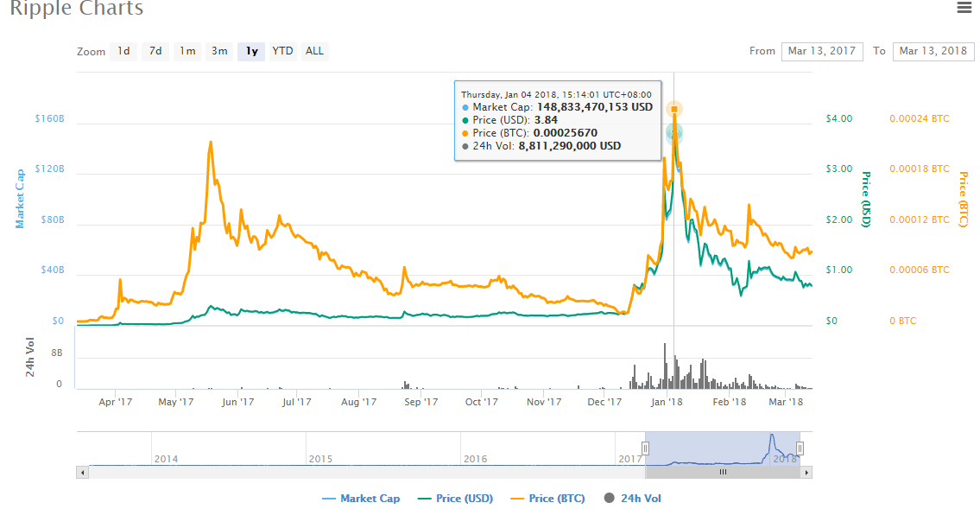Edit the From date field
The image size is (980, 509).
(822, 51)
